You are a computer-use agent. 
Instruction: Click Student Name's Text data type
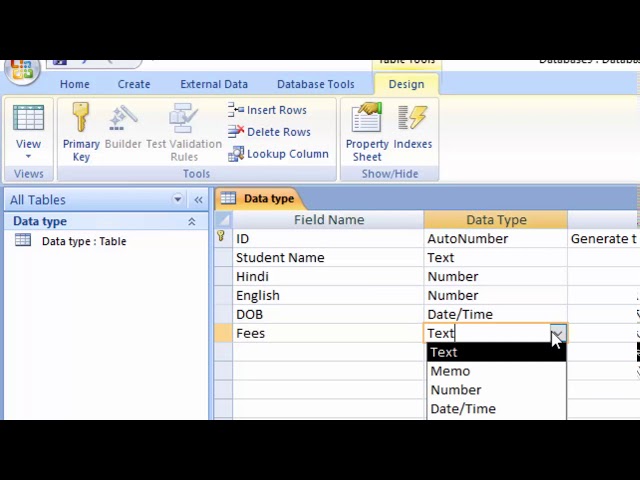click(x=496, y=258)
